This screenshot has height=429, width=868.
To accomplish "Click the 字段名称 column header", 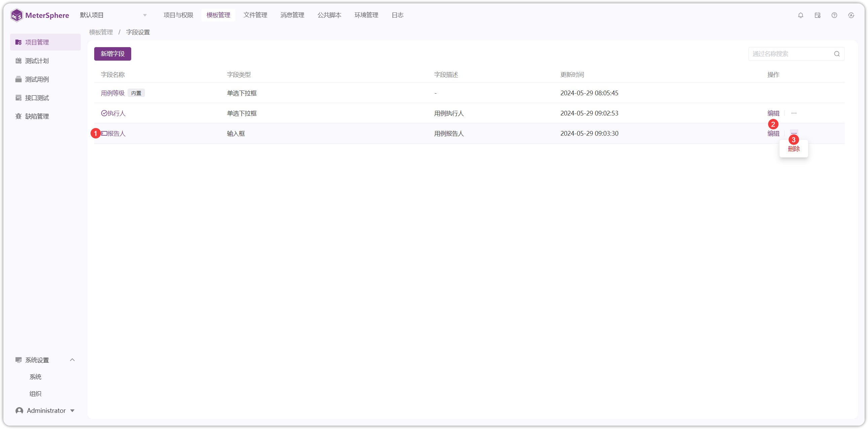I will (x=113, y=74).
